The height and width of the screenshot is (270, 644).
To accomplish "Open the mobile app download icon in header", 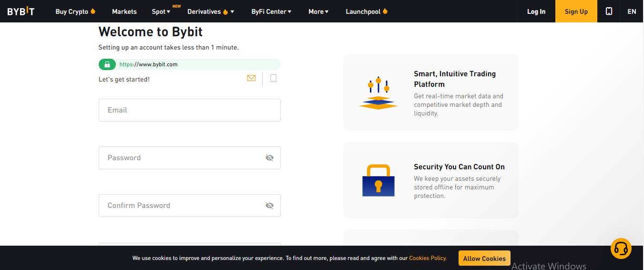I will 609,11.
